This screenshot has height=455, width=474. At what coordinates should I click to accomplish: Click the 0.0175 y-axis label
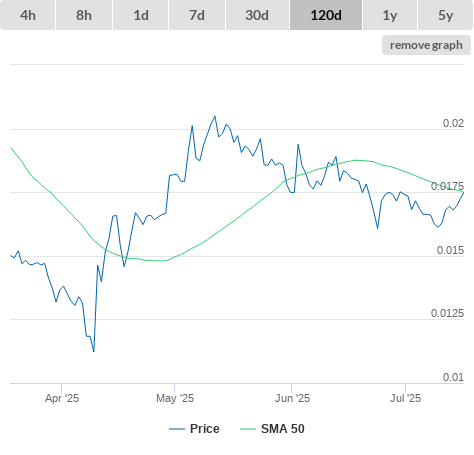(x=447, y=186)
